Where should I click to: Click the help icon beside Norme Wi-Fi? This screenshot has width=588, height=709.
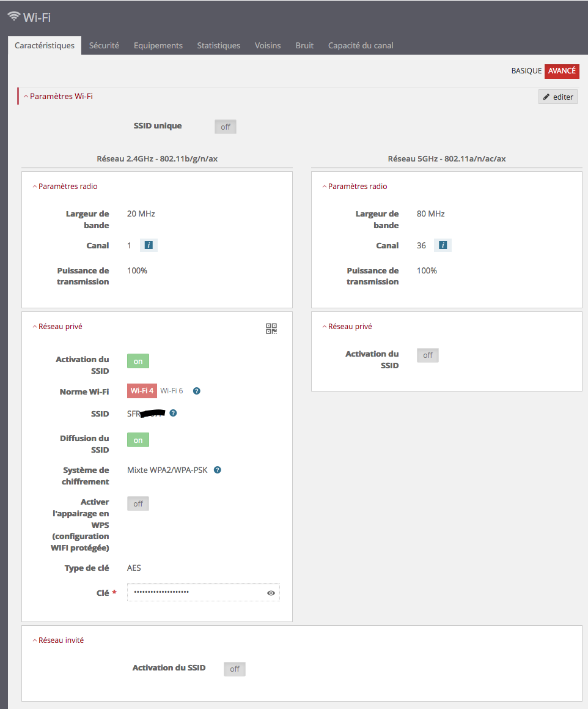pos(197,391)
